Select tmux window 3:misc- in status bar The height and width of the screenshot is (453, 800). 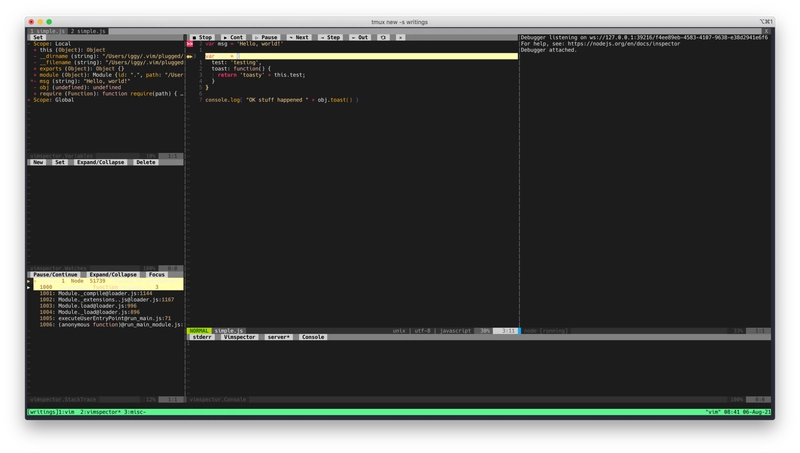[x=135, y=412]
